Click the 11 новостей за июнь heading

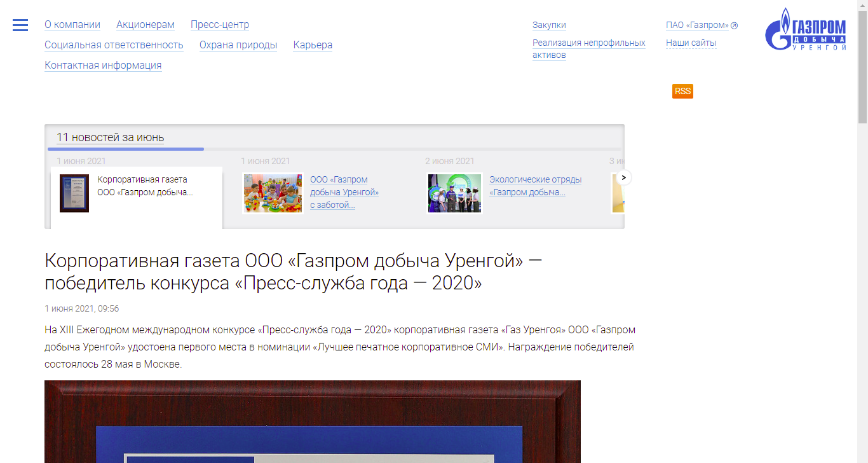111,137
